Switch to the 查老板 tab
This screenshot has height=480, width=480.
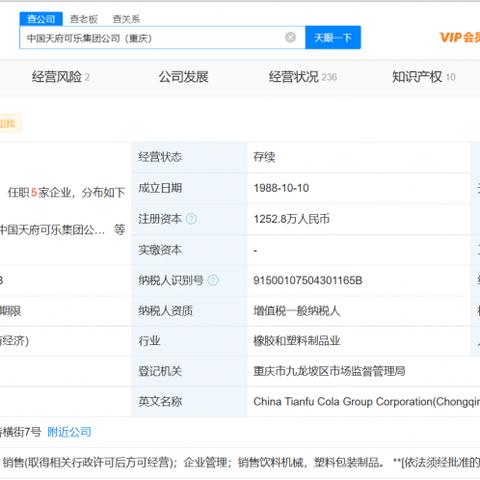click(84, 19)
